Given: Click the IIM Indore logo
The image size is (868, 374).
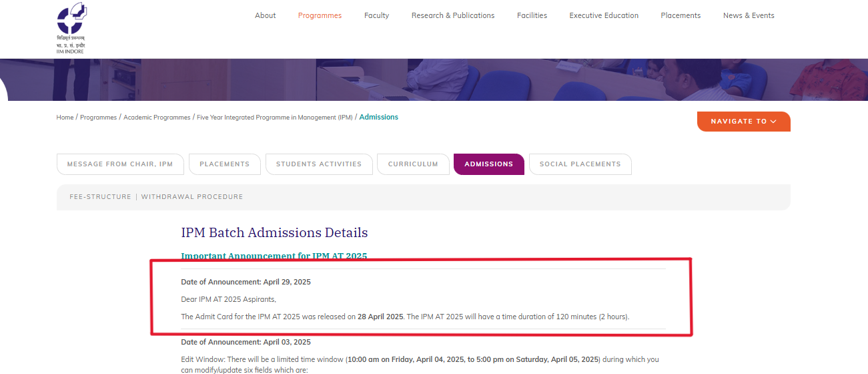Looking at the screenshot, I should click(71, 27).
